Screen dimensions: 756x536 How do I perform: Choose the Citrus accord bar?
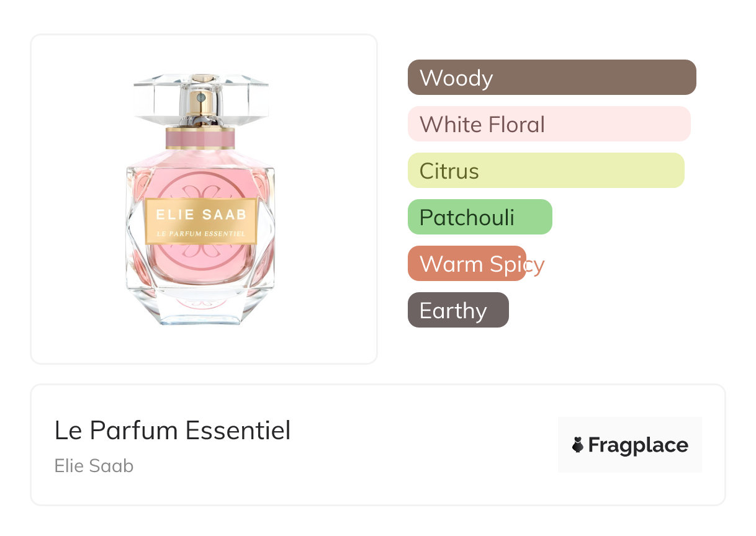tap(546, 171)
